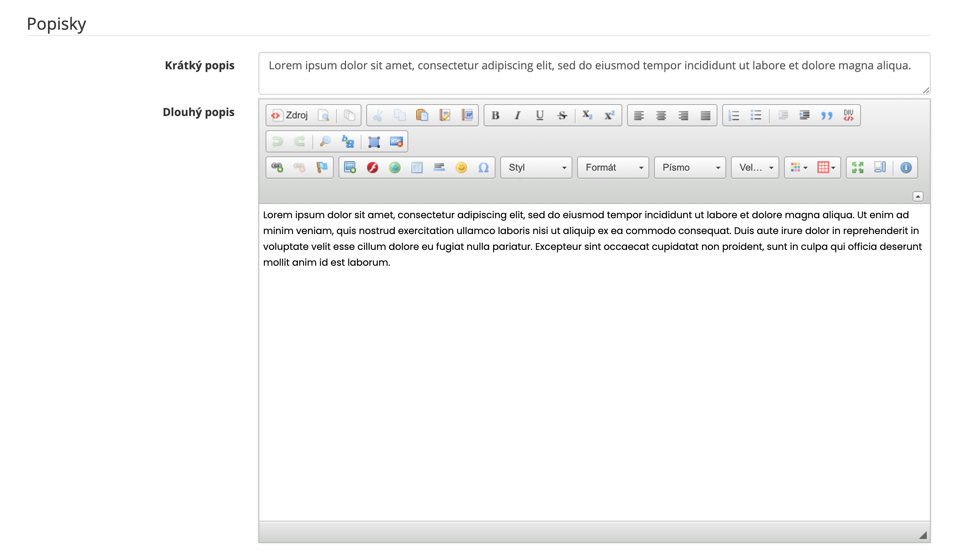The width and height of the screenshot is (964, 560).
Task: Click the Cut scissors icon
Action: coord(378,115)
